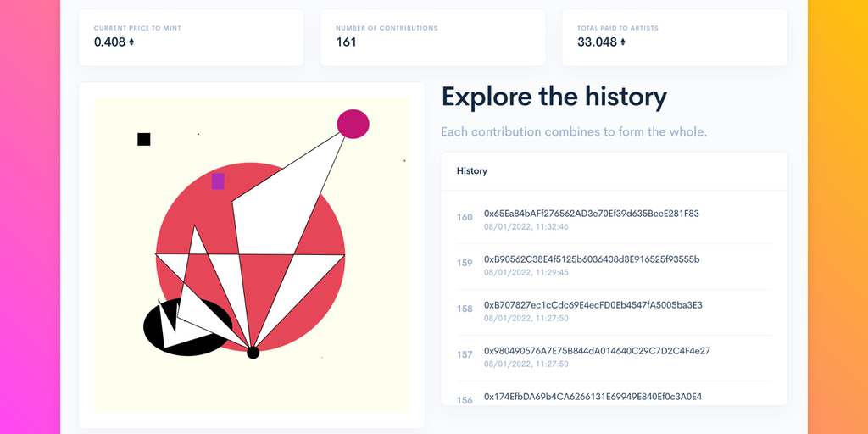The height and width of the screenshot is (434, 868).
Task: Click the History panel header
Action: 472,171
